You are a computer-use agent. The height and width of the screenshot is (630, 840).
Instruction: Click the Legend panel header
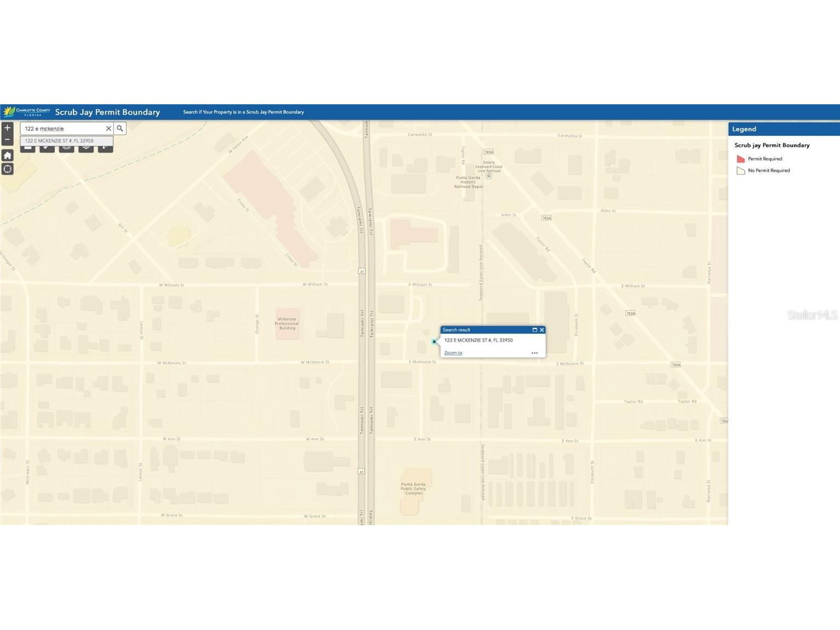pyautogui.click(x=783, y=129)
